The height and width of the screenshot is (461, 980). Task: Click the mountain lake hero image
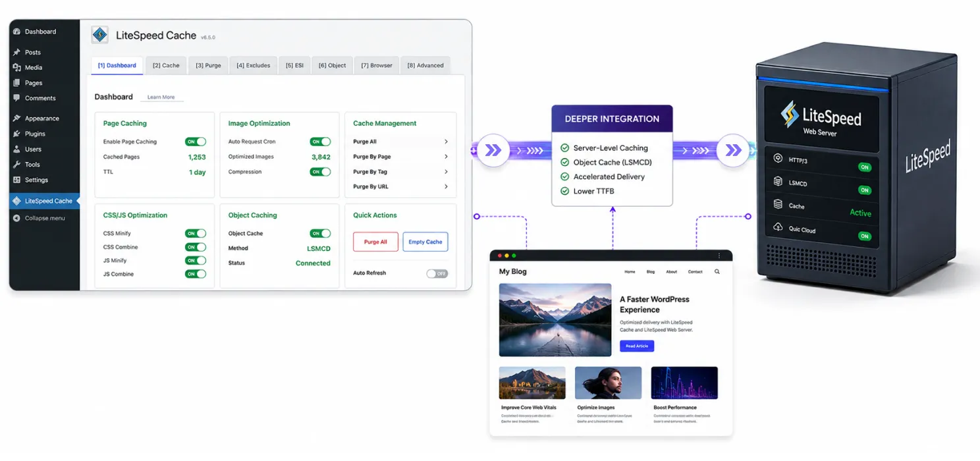coord(555,320)
